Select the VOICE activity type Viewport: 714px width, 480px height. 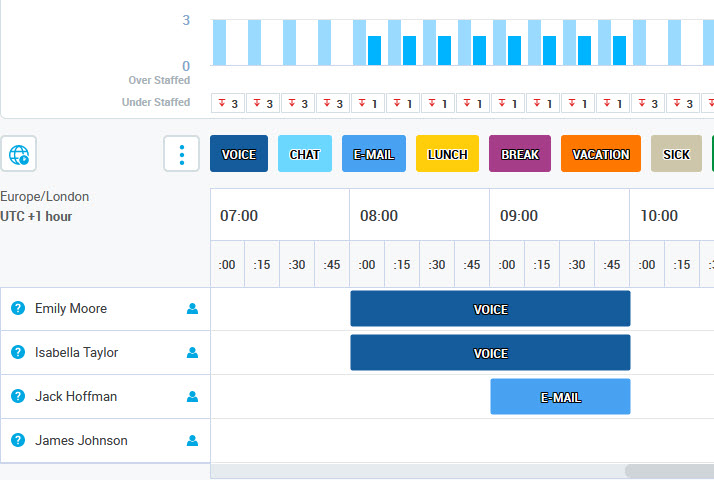click(x=239, y=155)
